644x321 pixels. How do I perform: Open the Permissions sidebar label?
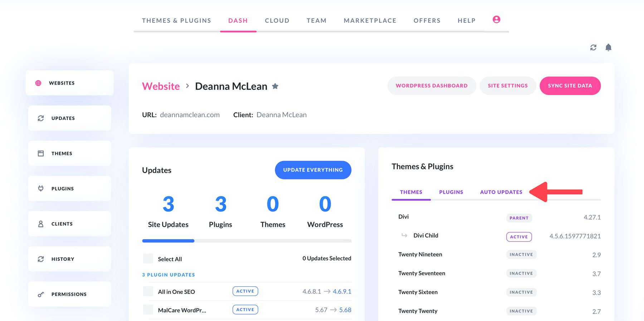[x=69, y=294]
